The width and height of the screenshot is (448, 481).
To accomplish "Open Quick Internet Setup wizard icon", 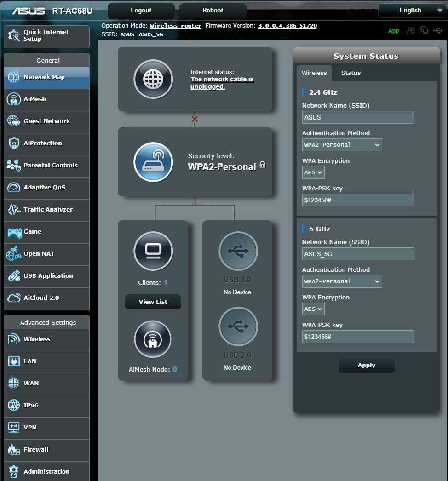I will coord(14,35).
